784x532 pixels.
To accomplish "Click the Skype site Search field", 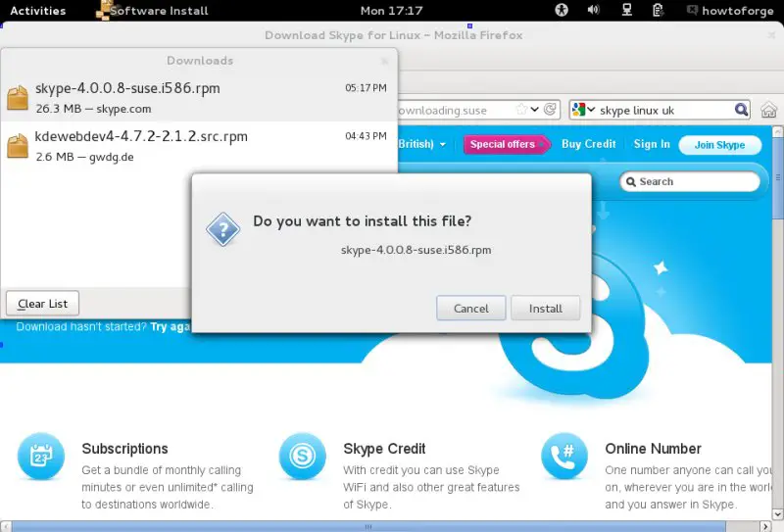I will coord(690,181).
